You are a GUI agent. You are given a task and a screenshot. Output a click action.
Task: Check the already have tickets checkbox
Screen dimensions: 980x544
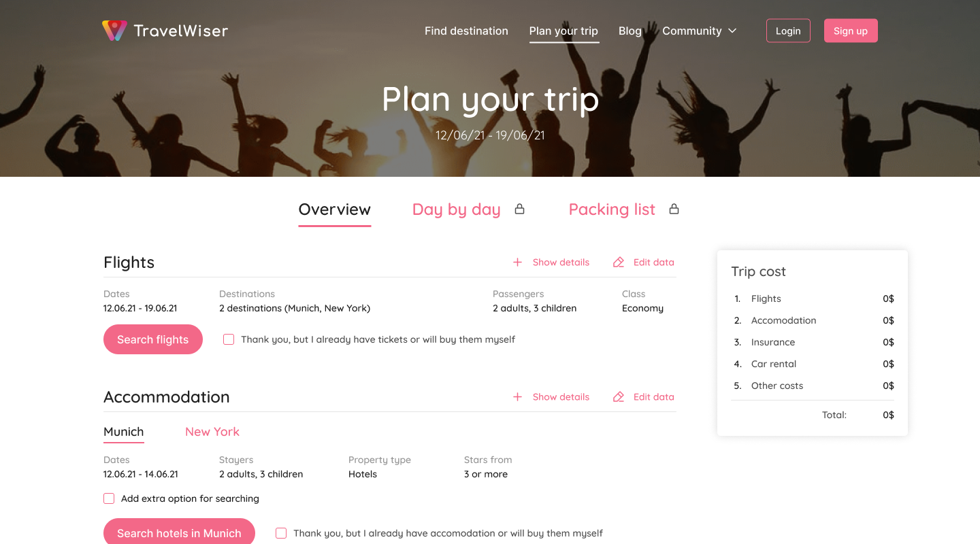pyautogui.click(x=229, y=339)
